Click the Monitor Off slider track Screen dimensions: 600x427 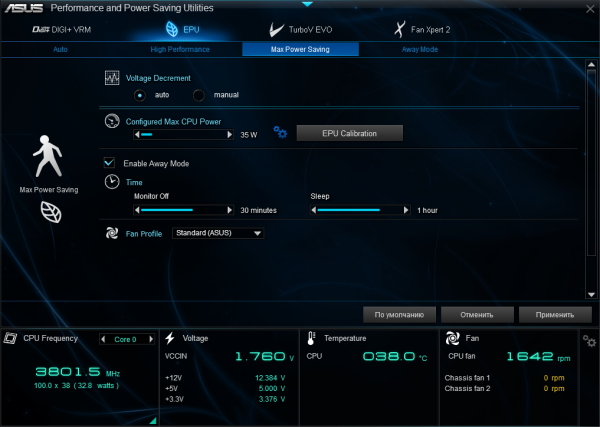point(184,210)
